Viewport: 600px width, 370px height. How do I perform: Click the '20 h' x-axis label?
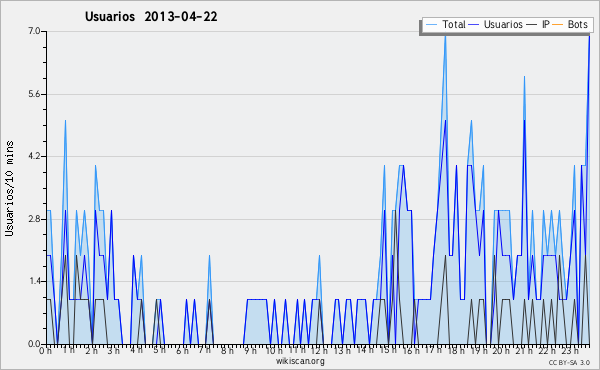[x=501, y=351]
